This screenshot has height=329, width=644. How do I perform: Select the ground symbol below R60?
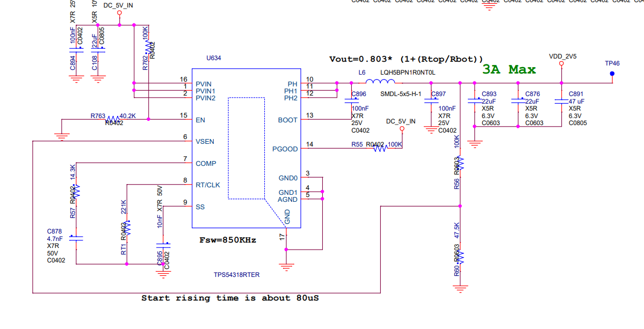click(x=460, y=288)
